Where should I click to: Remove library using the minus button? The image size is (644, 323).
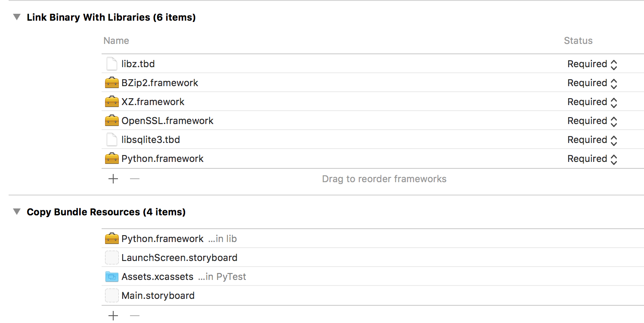135,179
